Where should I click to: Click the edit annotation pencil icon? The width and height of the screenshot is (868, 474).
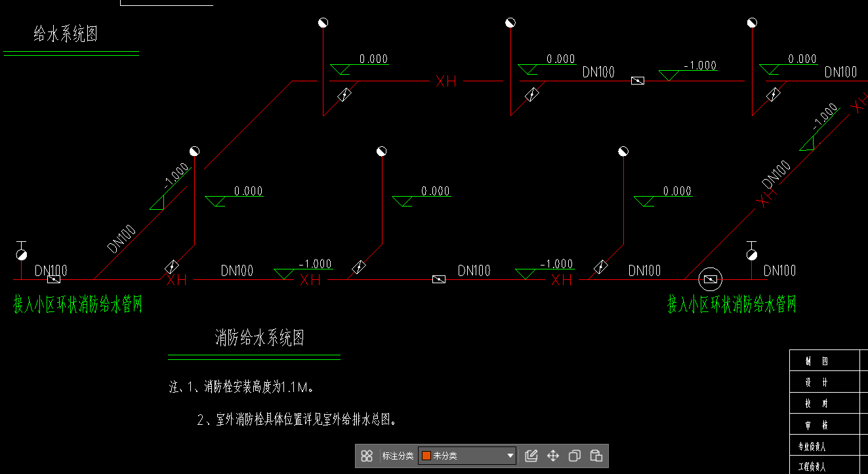point(531,456)
